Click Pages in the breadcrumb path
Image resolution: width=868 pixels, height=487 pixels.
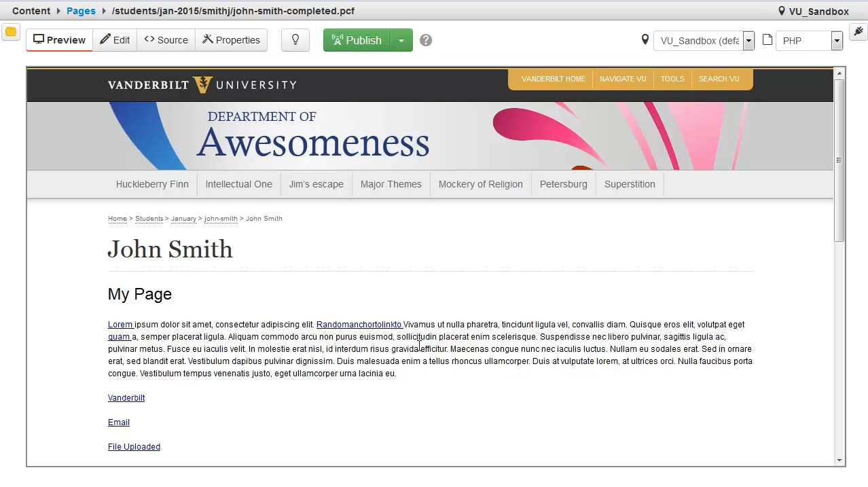click(81, 11)
